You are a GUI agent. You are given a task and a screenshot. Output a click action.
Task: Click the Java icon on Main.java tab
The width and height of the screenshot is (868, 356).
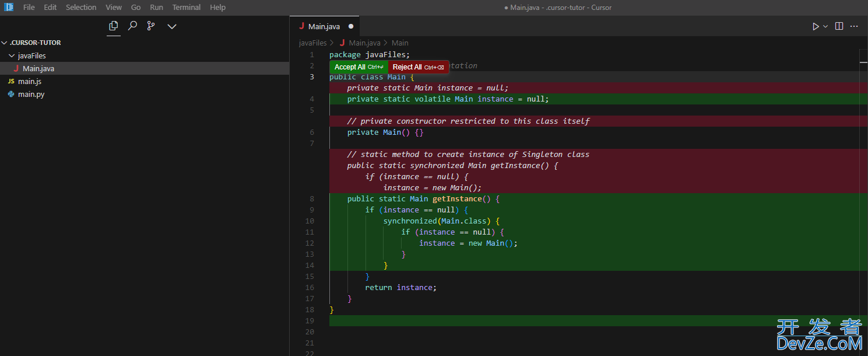(301, 26)
